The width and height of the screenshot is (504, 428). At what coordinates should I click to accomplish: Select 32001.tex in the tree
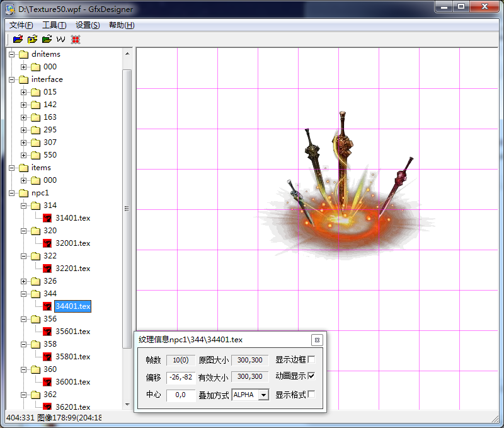72,243
